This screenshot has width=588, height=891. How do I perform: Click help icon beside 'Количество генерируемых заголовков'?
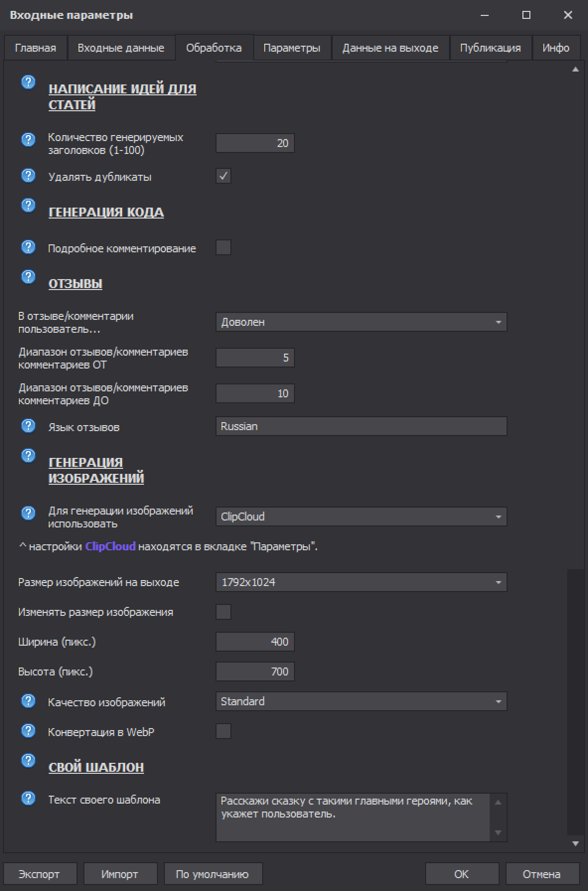28,140
